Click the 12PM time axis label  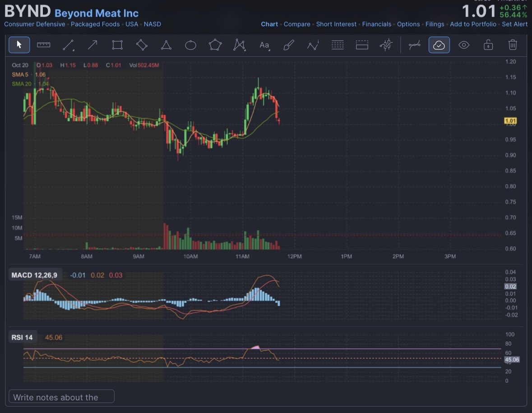pos(295,256)
